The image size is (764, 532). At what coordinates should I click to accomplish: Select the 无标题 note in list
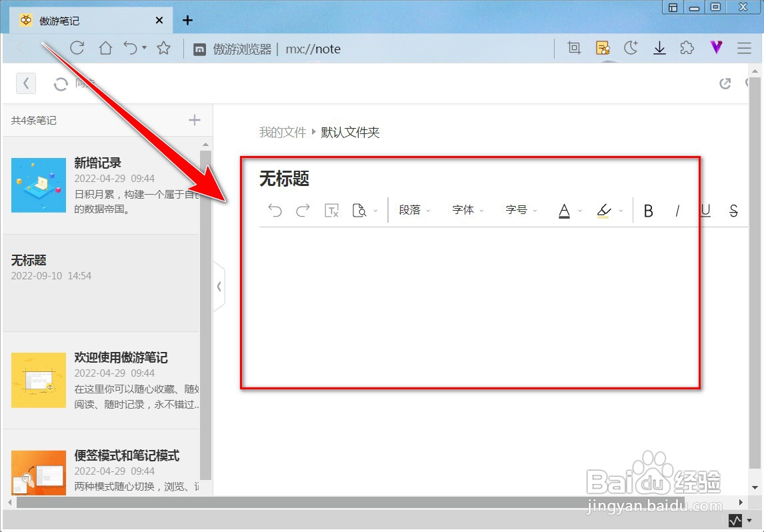pos(101,283)
